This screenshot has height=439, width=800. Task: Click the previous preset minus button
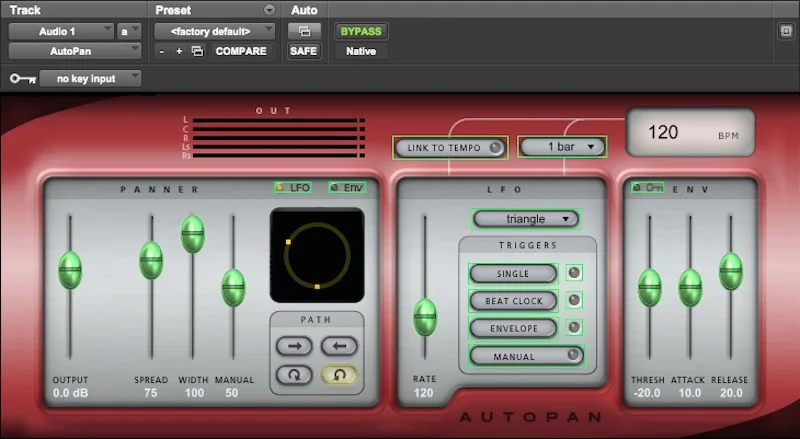(x=162, y=51)
